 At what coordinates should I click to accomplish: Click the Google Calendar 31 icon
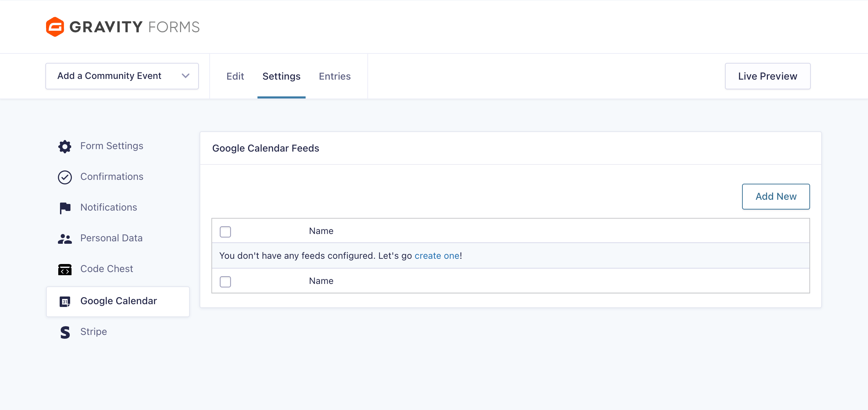65,301
